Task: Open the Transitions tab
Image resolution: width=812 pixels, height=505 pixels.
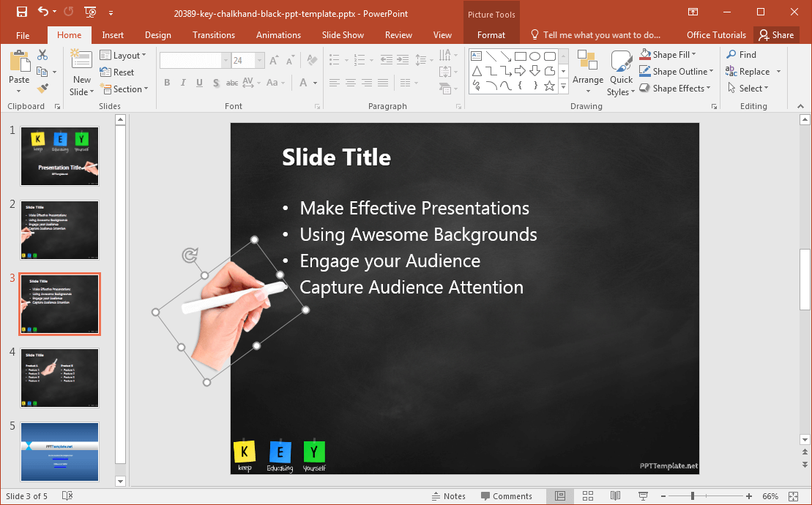Action: [214, 35]
